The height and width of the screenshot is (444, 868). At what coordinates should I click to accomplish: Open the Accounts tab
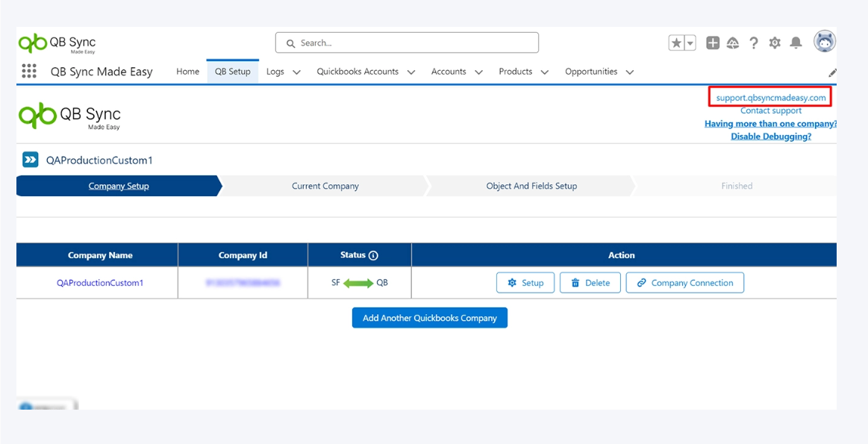click(x=449, y=72)
